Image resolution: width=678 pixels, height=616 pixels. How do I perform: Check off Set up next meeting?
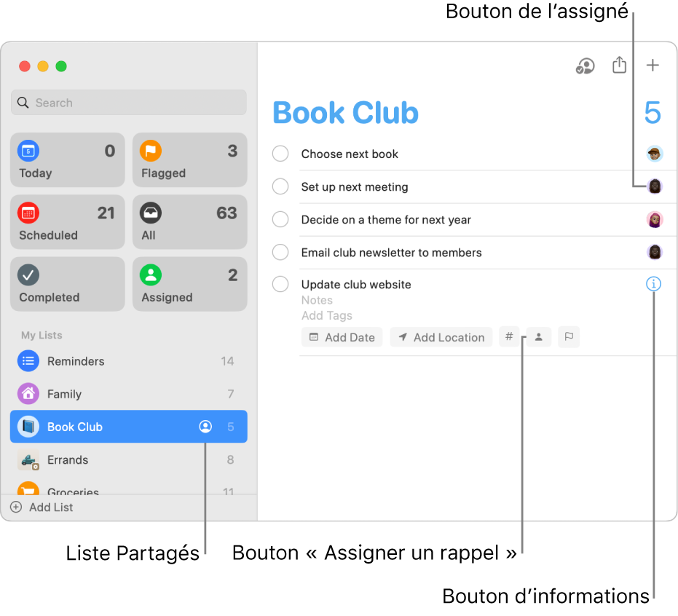[x=280, y=186]
